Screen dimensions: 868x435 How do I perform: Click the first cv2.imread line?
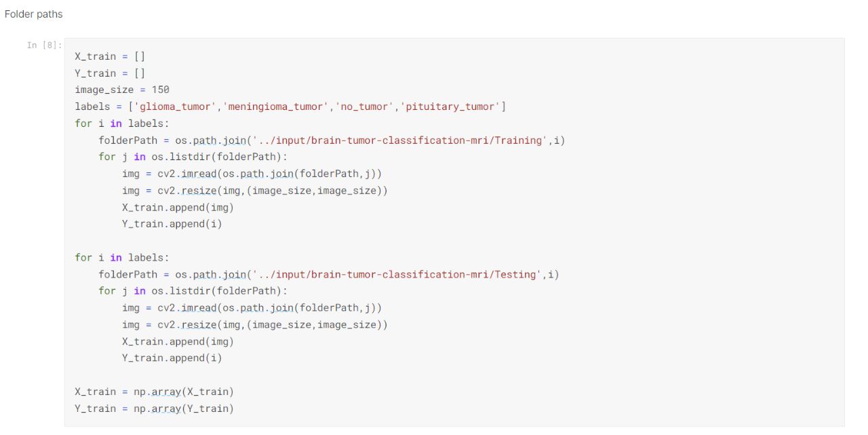pos(252,174)
